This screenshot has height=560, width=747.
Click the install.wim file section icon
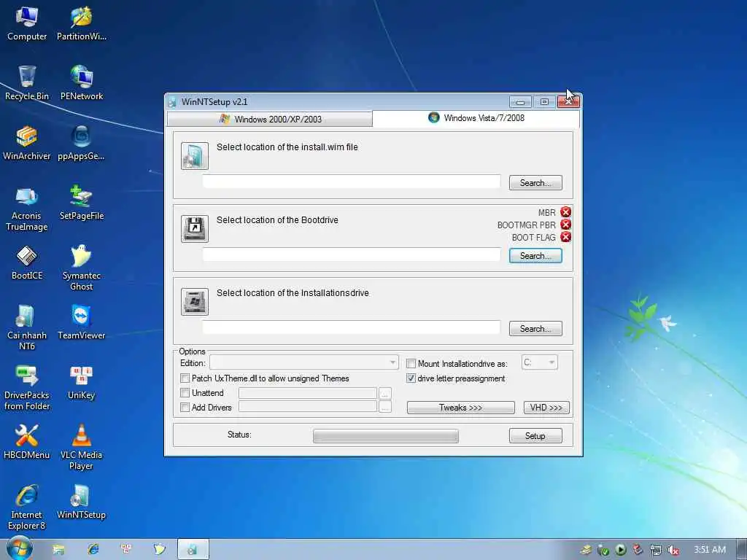tap(194, 156)
